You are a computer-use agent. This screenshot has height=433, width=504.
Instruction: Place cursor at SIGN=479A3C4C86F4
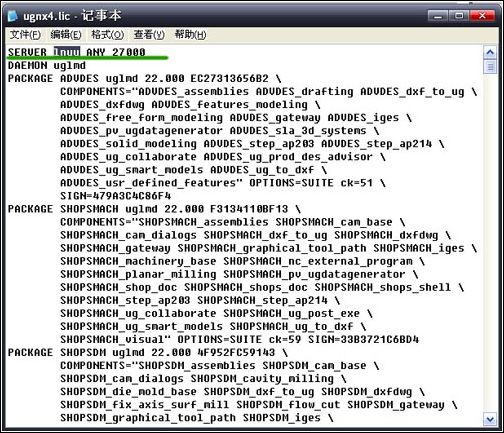(x=116, y=196)
